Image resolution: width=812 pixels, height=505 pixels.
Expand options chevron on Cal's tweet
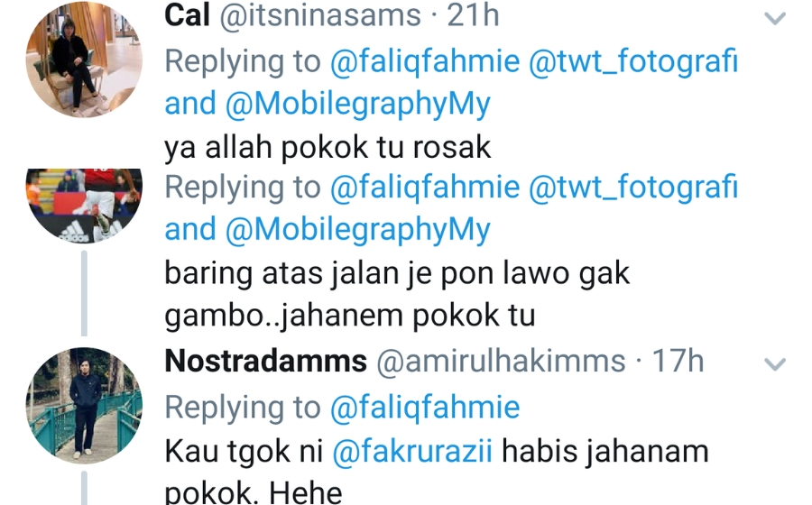tap(775, 19)
